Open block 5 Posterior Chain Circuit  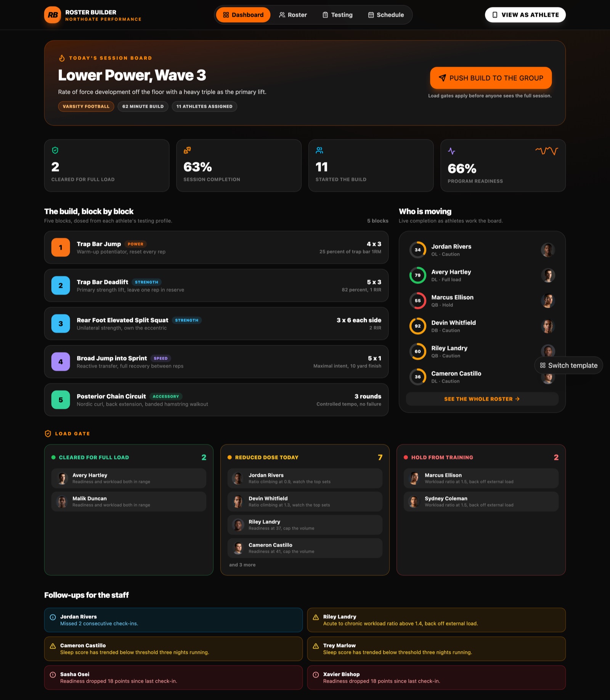(216, 400)
